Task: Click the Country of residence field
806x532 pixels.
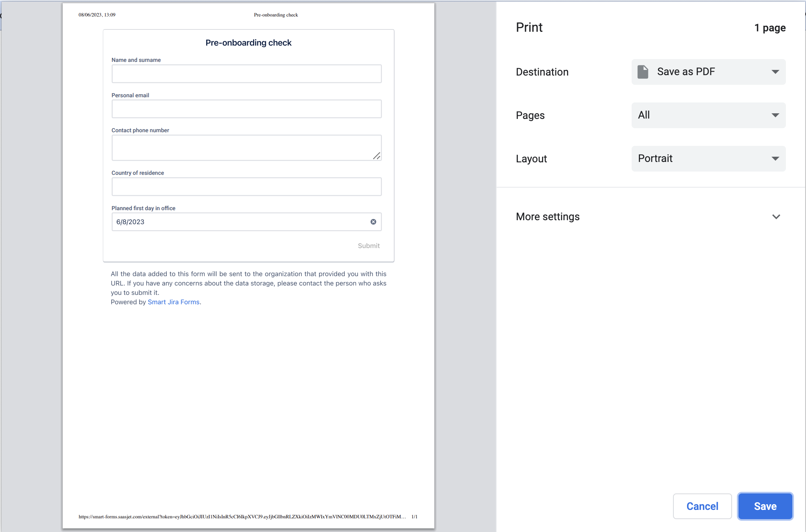Action: (x=246, y=187)
